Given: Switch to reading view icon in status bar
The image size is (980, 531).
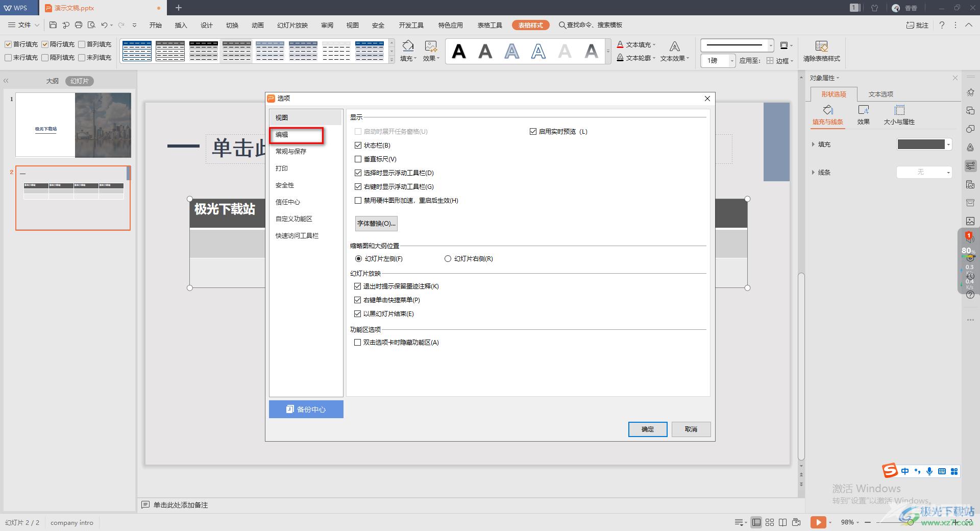Looking at the screenshot, I should pyautogui.click(x=783, y=522).
